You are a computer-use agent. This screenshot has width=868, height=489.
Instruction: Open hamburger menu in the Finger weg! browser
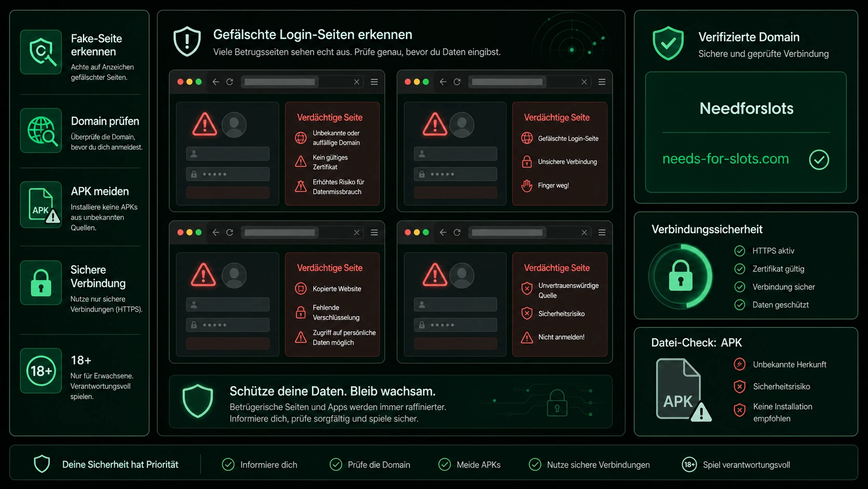pyautogui.click(x=602, y=82)
